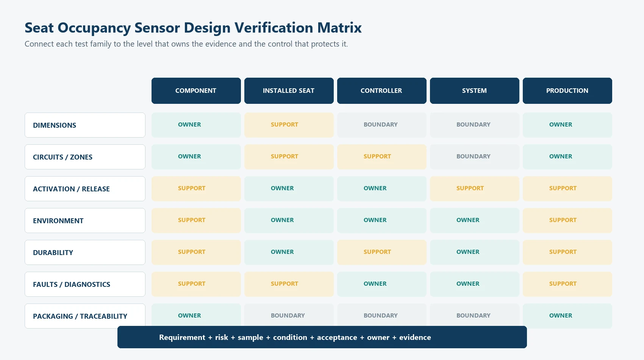Click OWNER cell for Circuits / Zones under Production

pyautogui.click(x=567, y=157)
